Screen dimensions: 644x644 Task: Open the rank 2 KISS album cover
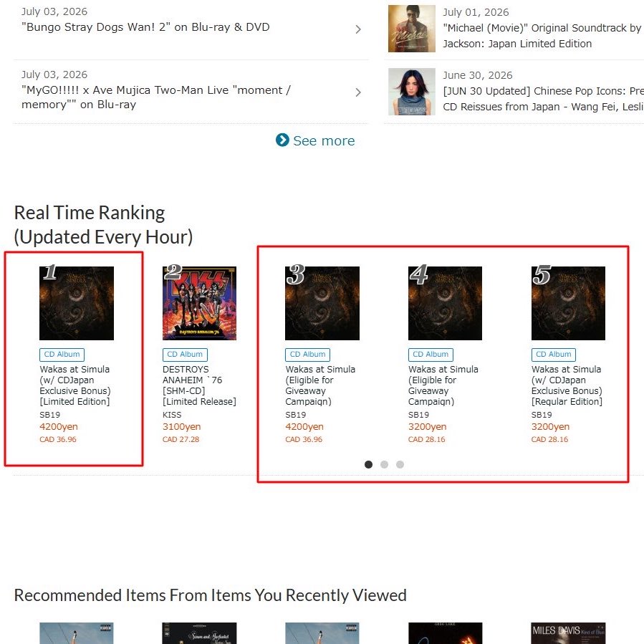click(199, 303)
